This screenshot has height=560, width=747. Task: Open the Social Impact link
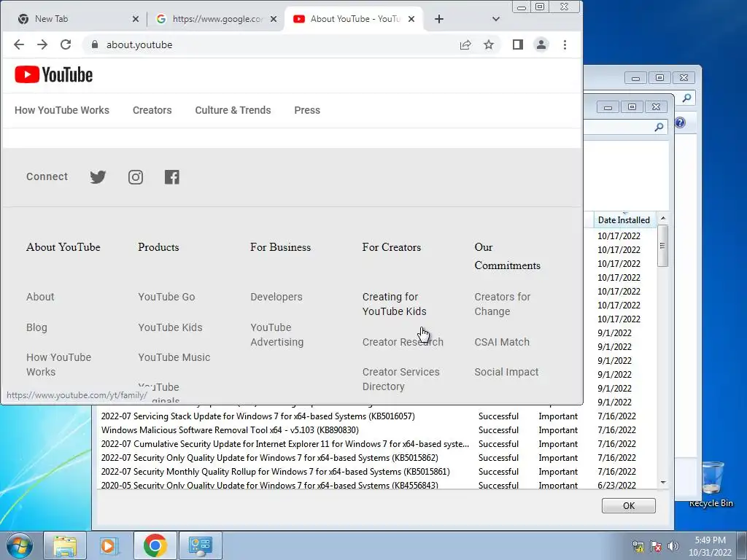[x=506, y=372]
